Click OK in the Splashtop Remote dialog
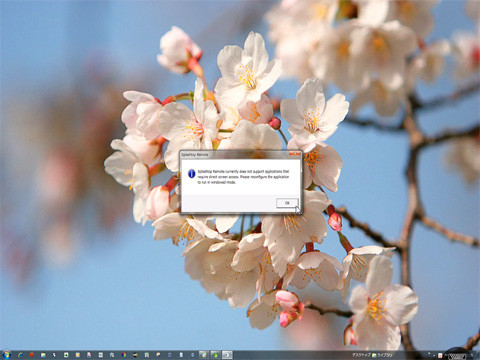Viewport: 480px width, 360px height. (287, 203)
